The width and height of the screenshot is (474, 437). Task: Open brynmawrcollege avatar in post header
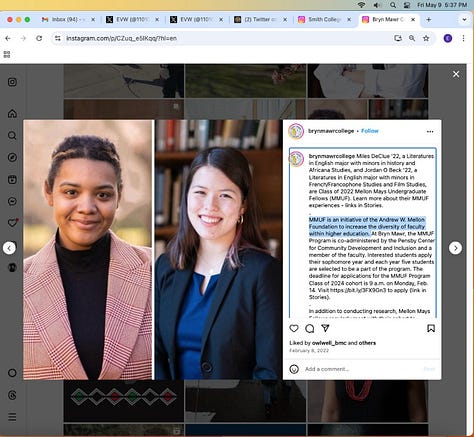tap(296, 131)
